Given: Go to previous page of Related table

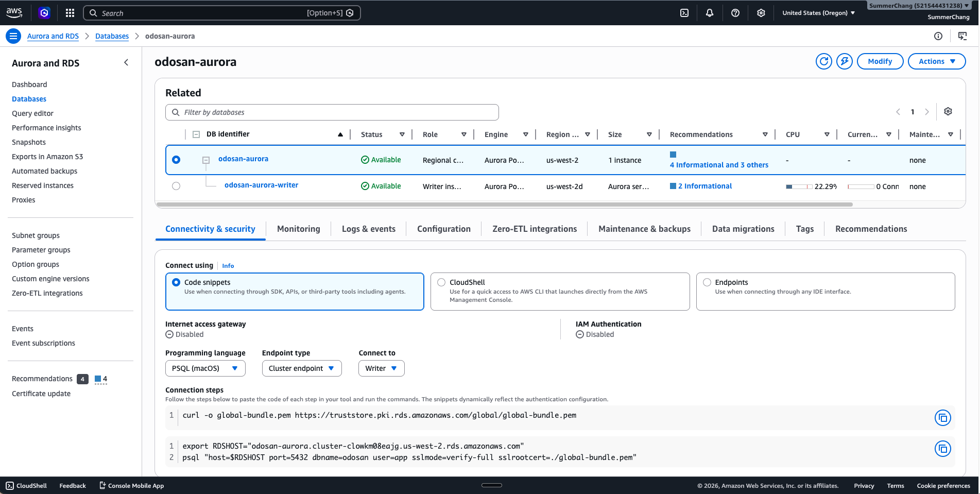Looking at the screenshot, I should [x=898, y=112].
